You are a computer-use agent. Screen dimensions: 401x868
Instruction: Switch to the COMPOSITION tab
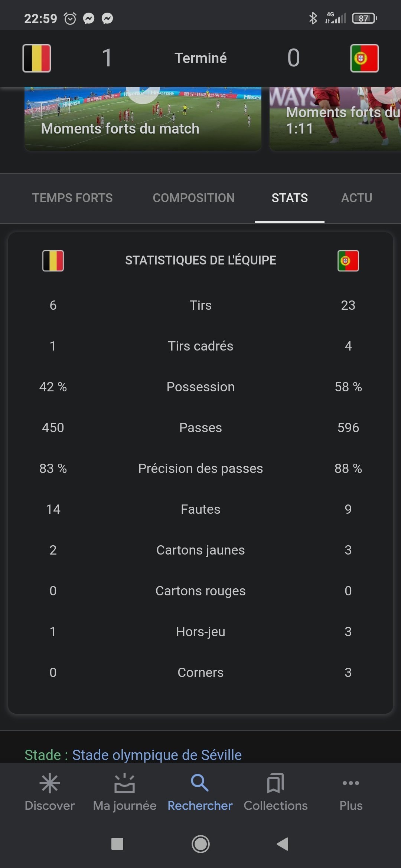tap(194, 198)
